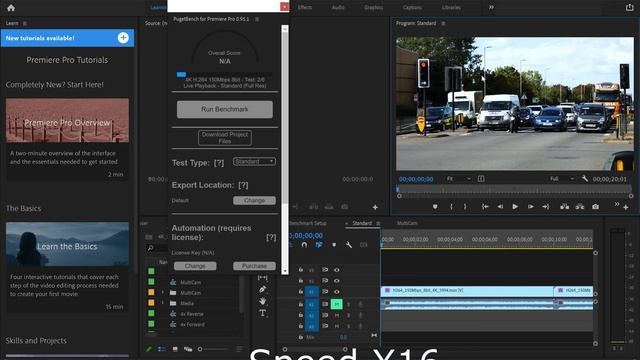Expand the Media bin folder
This screenshot has height=360, width=640.
click(162, 303)
